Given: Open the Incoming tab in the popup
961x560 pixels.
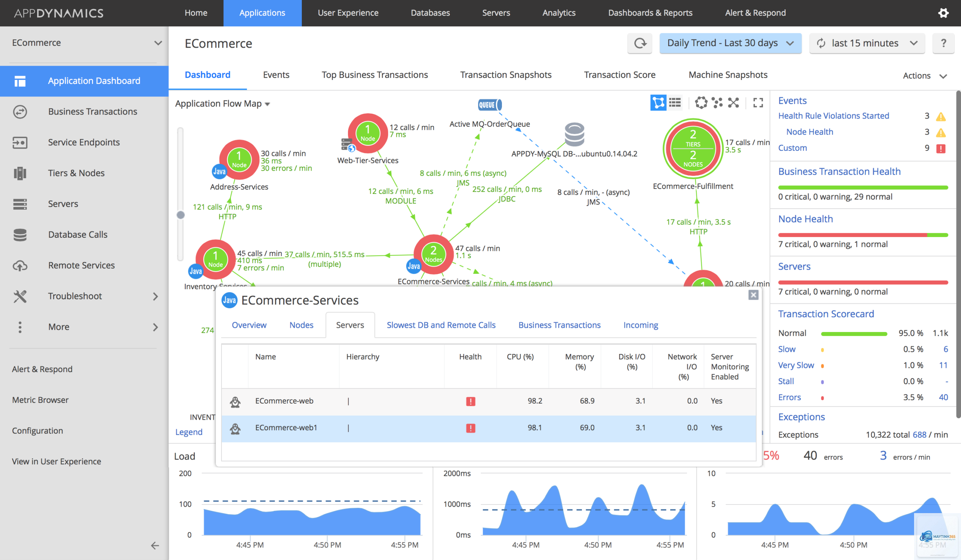Looking at the screenshot, I should 641,325.
